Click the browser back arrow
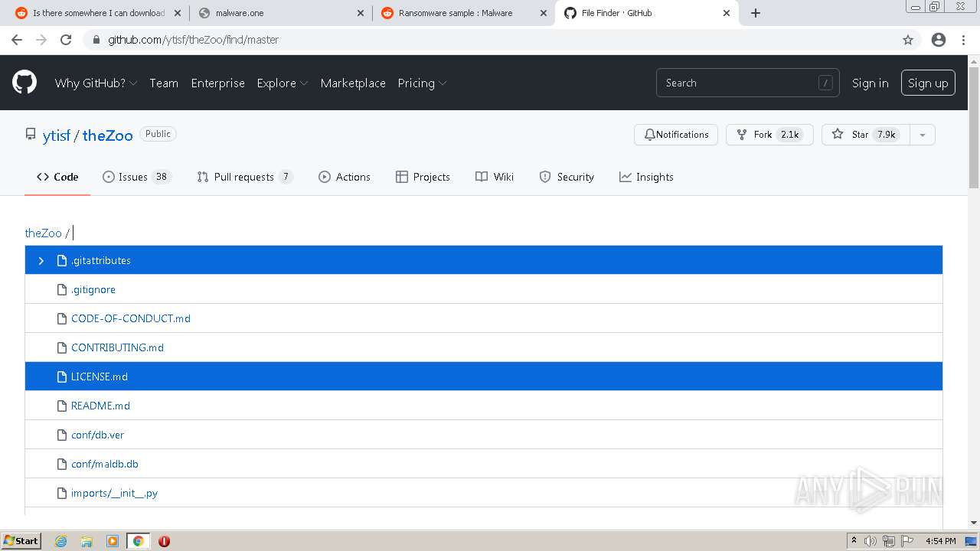 [x=17, y=40]
